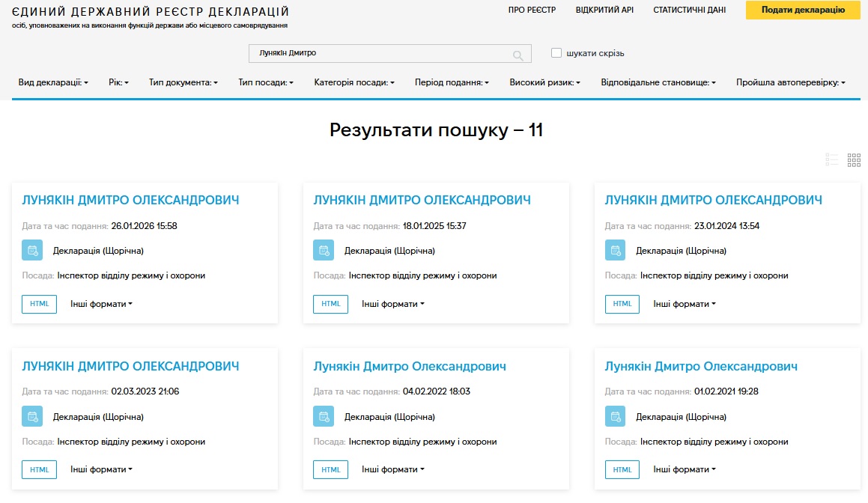
Task: Click submission date '26.01.2026 15:58'
Action: [x=144, y=226]
